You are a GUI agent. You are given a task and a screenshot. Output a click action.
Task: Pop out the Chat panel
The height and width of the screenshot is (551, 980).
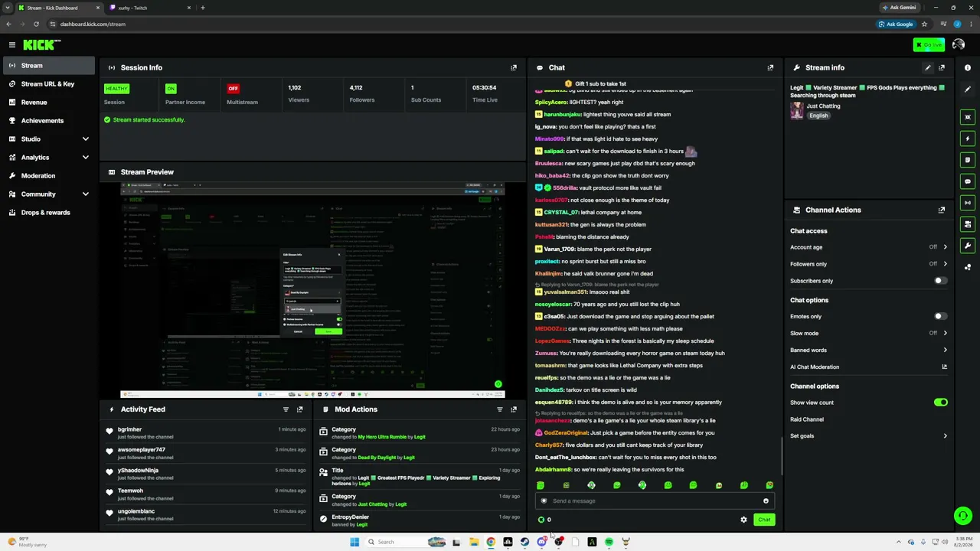(770, 67)
